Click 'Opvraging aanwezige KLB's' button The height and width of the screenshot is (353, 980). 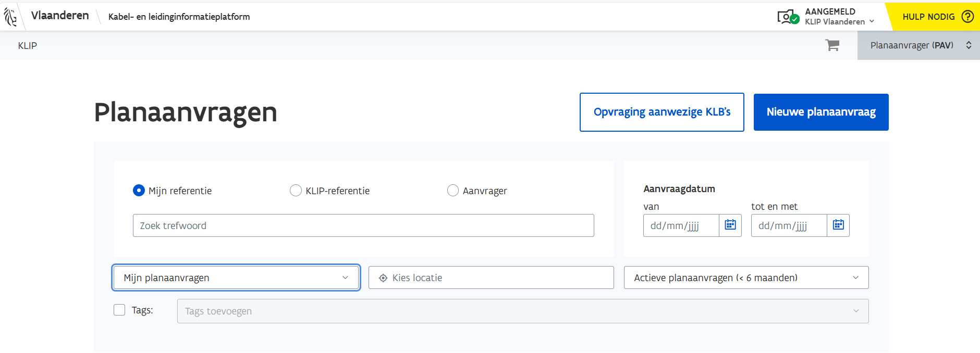pyautogui.click(x=661, y=112)
